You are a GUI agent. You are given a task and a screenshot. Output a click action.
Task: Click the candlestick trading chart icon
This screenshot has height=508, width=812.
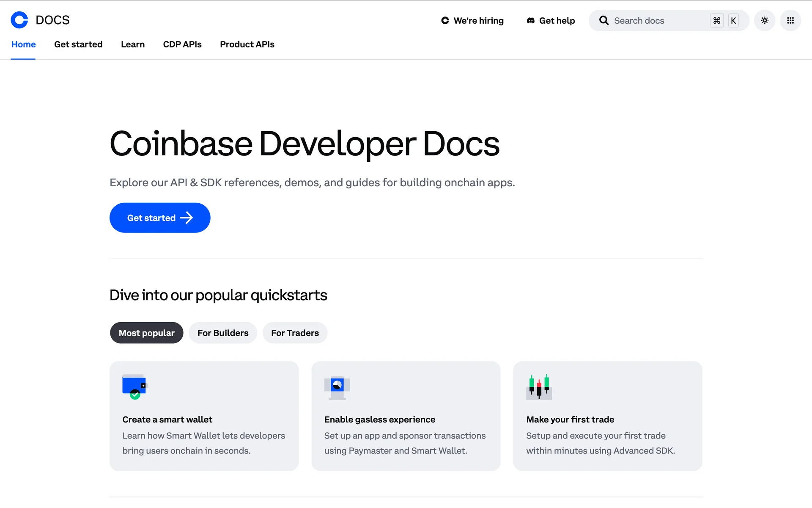(539, 387)
